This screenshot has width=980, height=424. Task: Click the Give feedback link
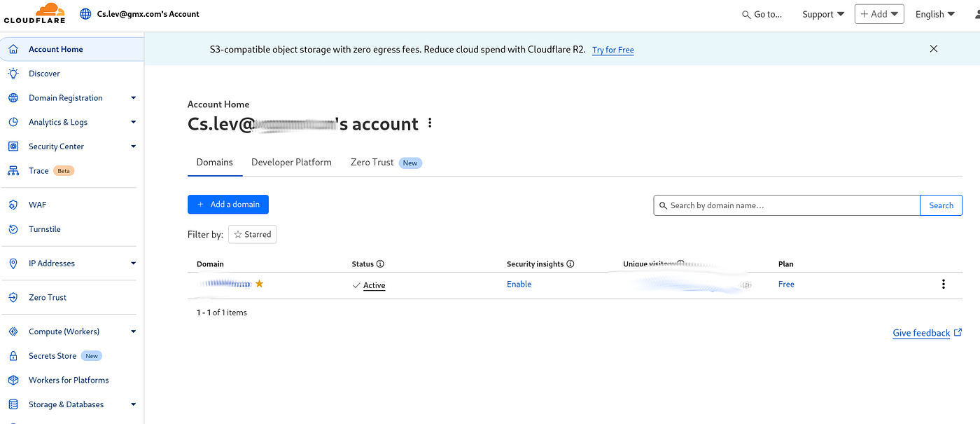point(927,333)
